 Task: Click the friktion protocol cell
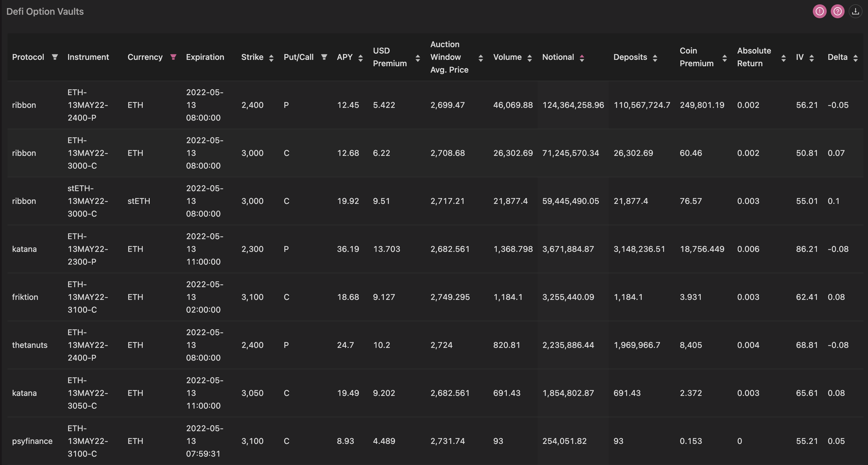[x=25, y=297]
